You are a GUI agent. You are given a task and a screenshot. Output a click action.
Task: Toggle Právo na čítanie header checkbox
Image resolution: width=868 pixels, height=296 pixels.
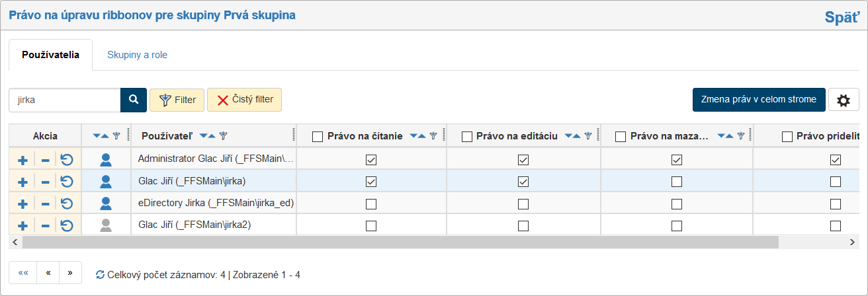click(318, 137)
